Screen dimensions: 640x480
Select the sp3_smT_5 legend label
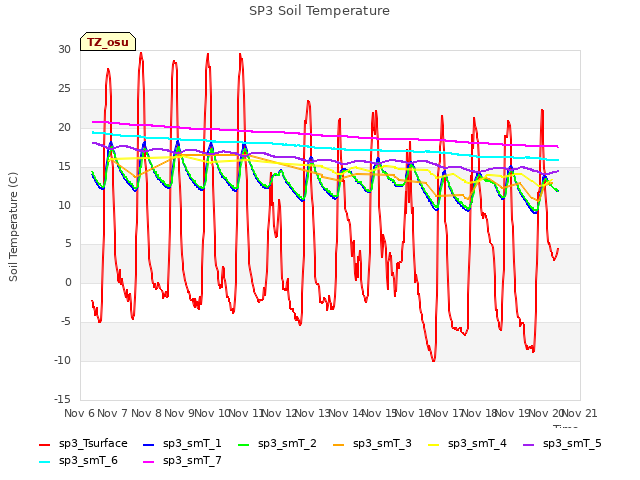572,444
